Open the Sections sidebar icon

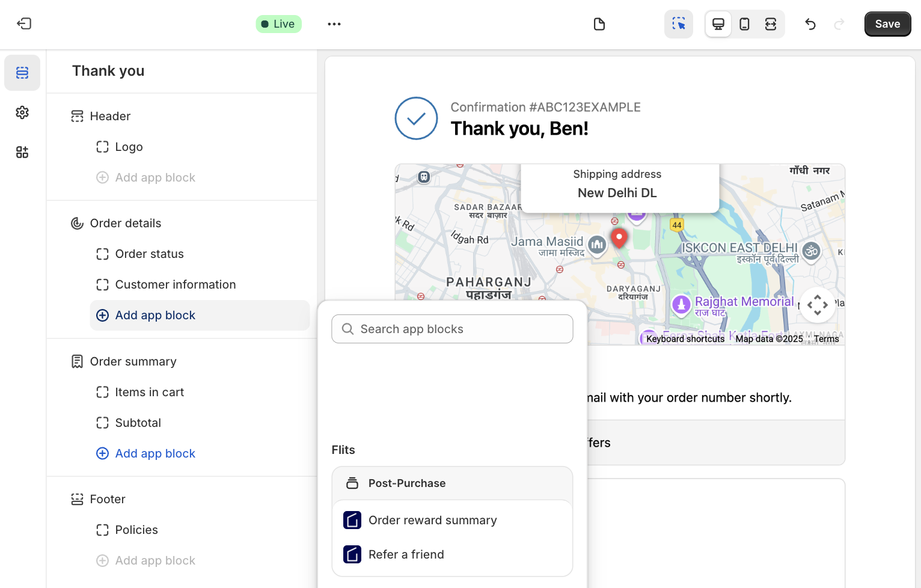(22, 73)
